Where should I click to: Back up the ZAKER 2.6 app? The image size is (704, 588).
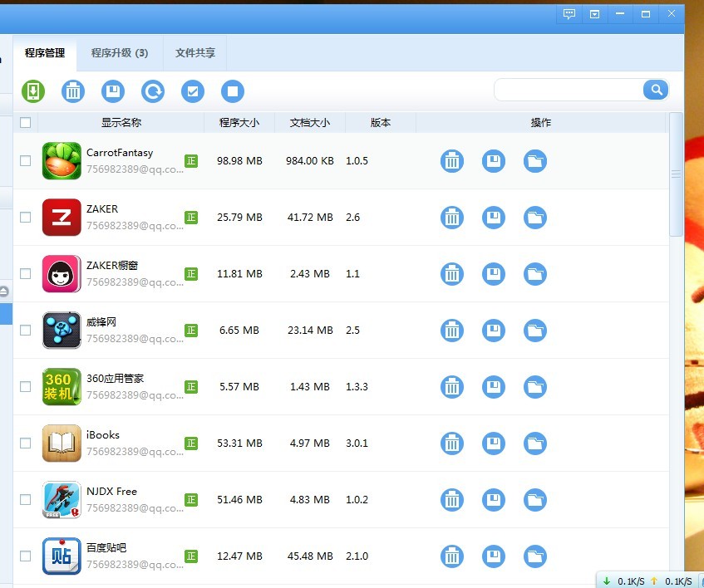[494, 218]
